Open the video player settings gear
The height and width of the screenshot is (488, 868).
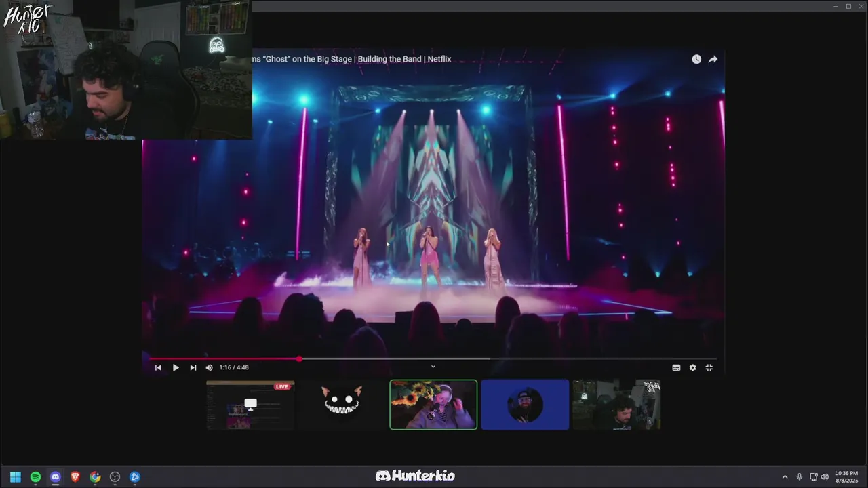[692, 367]
